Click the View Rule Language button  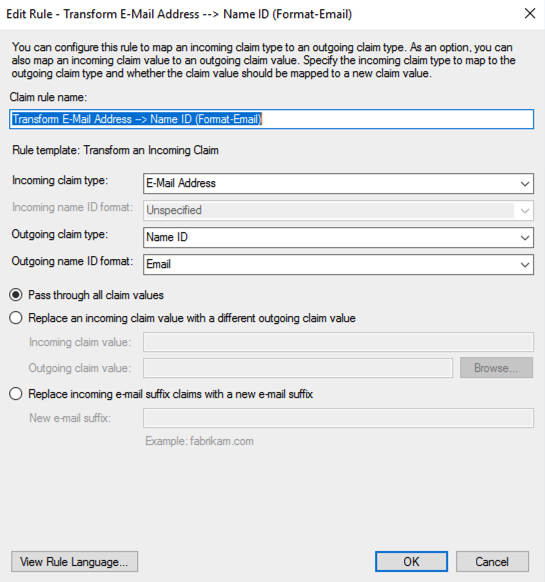[x=74, y=562]
